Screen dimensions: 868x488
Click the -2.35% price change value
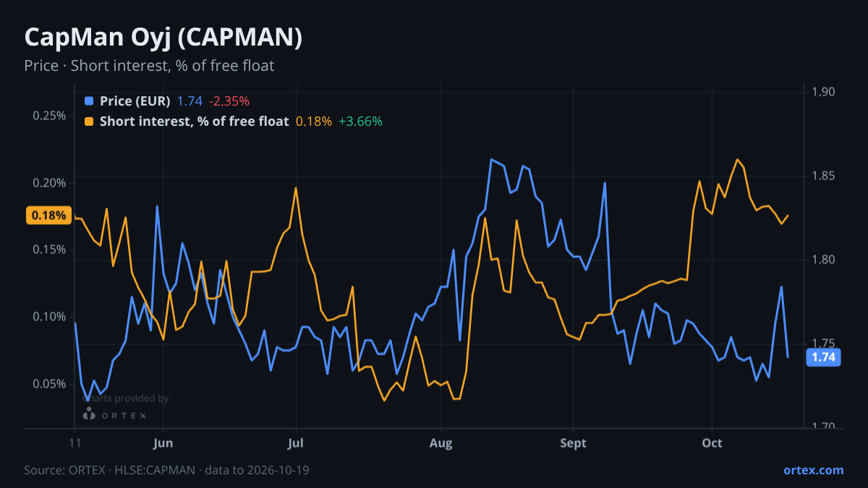coord(229,101)
